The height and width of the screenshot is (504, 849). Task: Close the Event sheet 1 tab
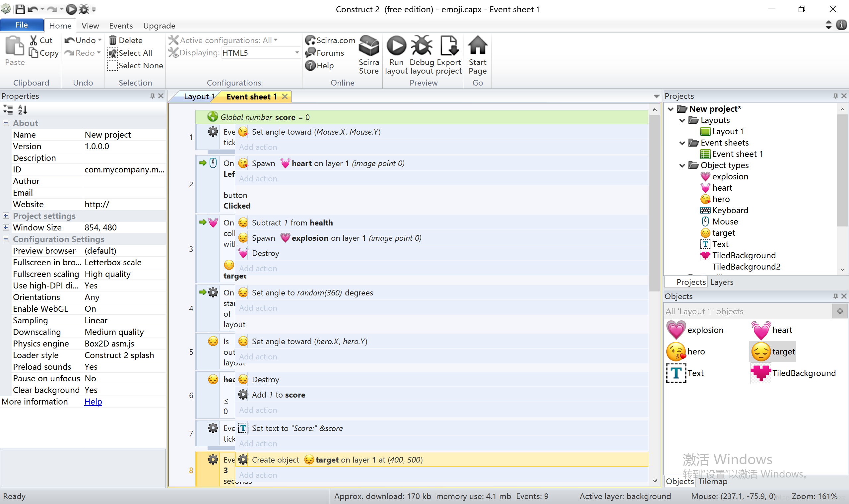click(x=285, y=96)
